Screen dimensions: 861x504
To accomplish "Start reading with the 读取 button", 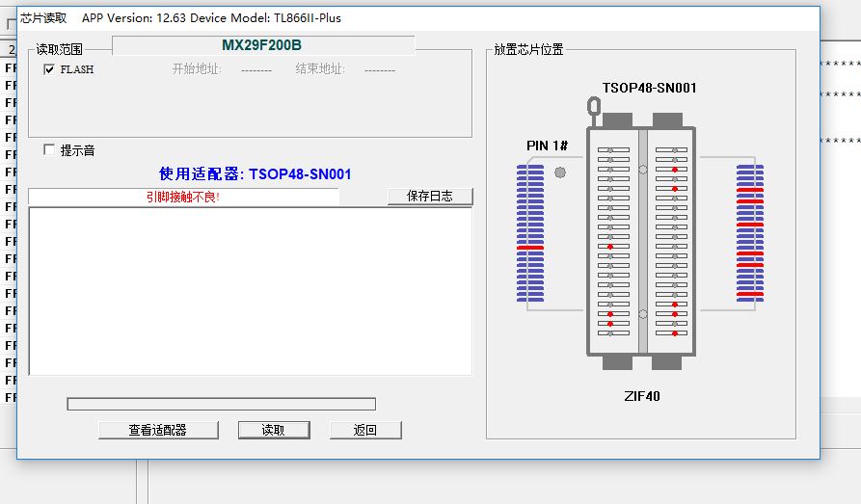I will coord(273,430).
